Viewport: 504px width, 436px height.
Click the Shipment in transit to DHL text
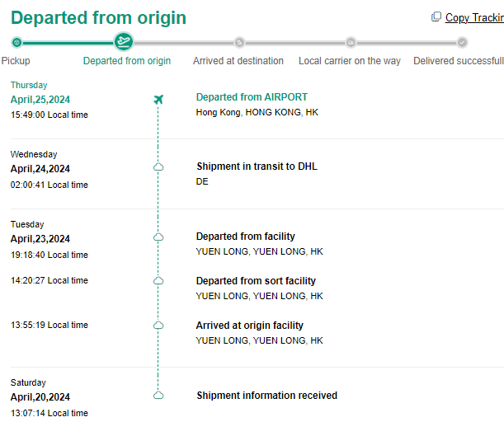tap(257, 166)
